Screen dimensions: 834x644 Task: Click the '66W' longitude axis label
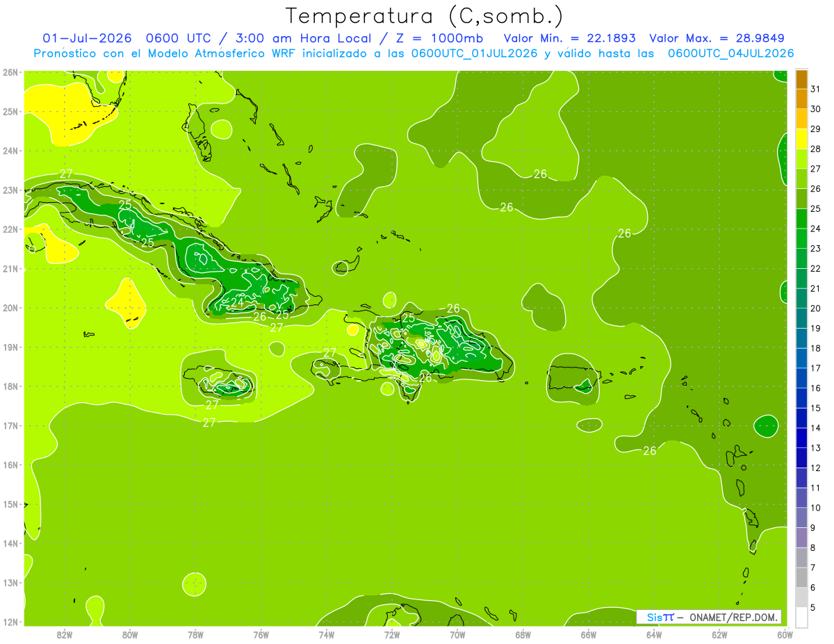pyautogui.click(x=589, y=634)
